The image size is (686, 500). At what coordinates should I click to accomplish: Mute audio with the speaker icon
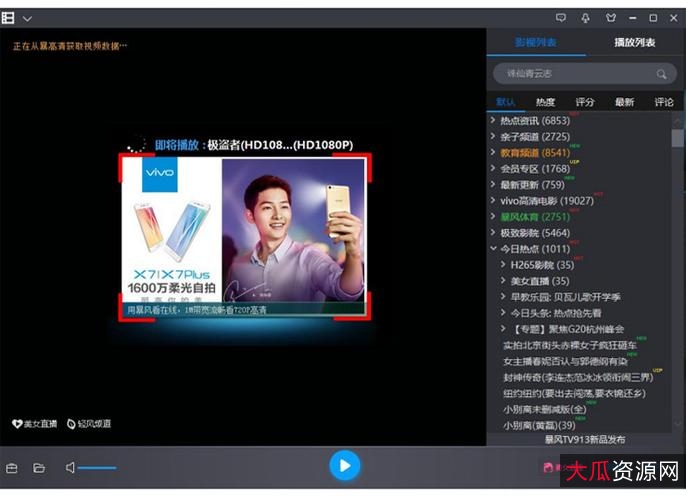tap(70, 468)
